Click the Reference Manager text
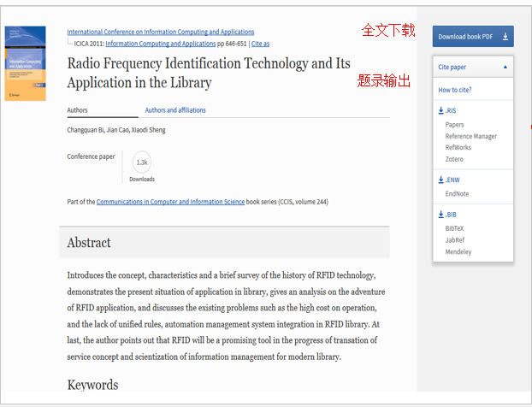The height and width of the screenshot is (407, 532). [x=471, y=136]
